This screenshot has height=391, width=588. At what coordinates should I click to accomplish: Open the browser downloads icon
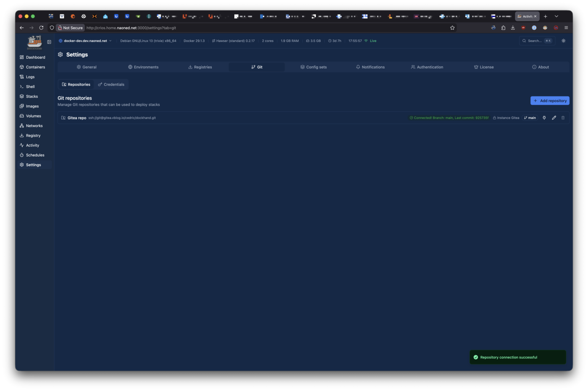pos(513,28)
